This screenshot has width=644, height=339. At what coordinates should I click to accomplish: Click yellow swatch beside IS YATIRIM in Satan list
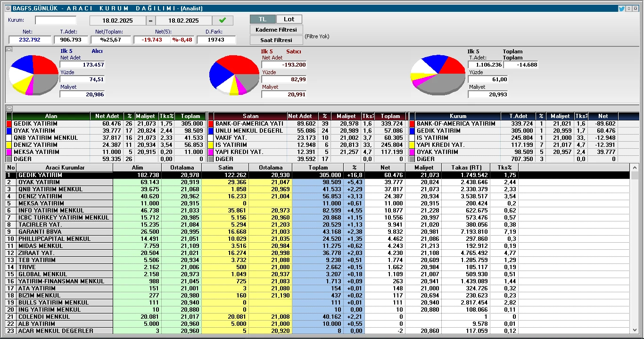pos(211,145)
